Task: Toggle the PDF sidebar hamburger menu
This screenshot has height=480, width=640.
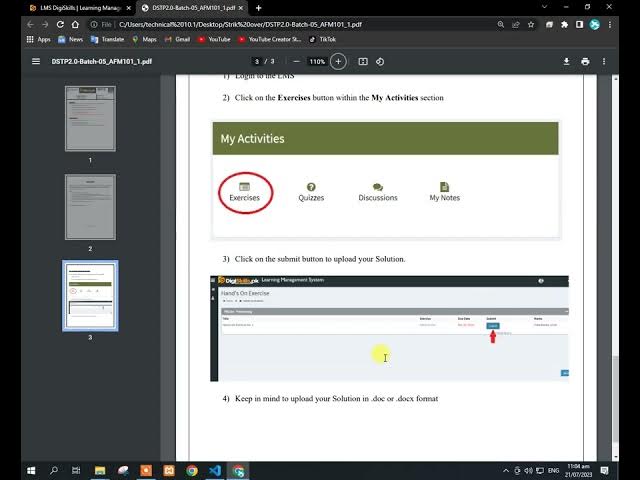Action: pos(36,61)
